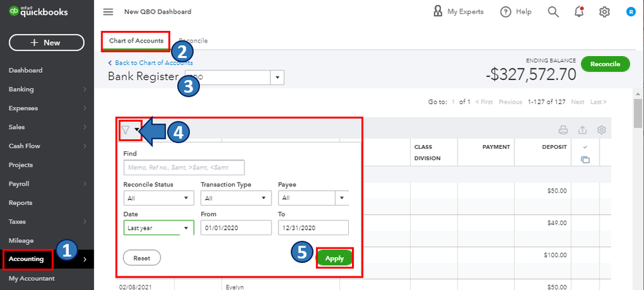Viewport: 644px width, 290px height.
Task: Click the copy icon in reconcile column
Action: pos(585,159)
